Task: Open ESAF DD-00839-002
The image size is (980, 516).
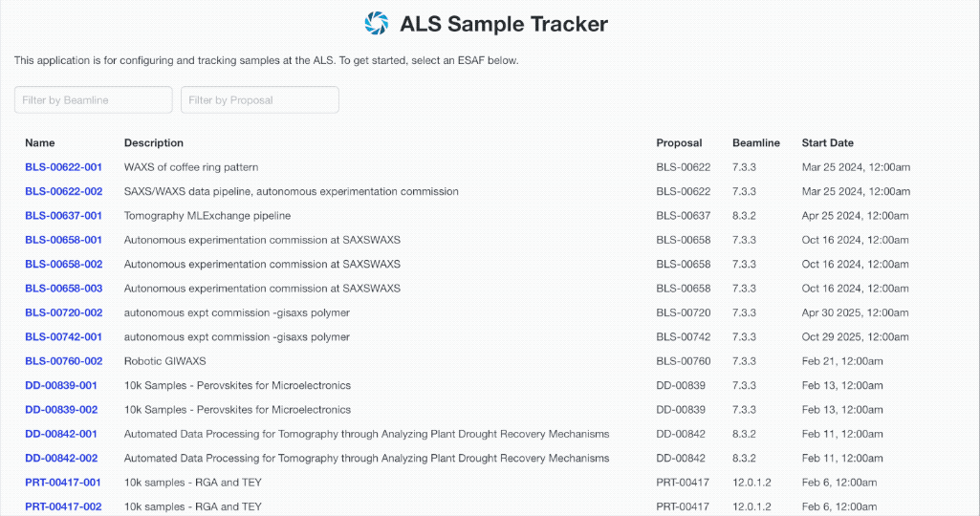Action: click(x=61, y=410)
